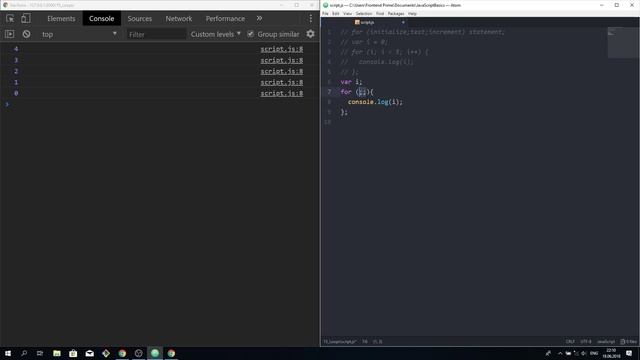Image resolution: width=640 pixels, height=360 pixels.
Task: Click CRLF line ending in status bar
Action: (570, 342)
